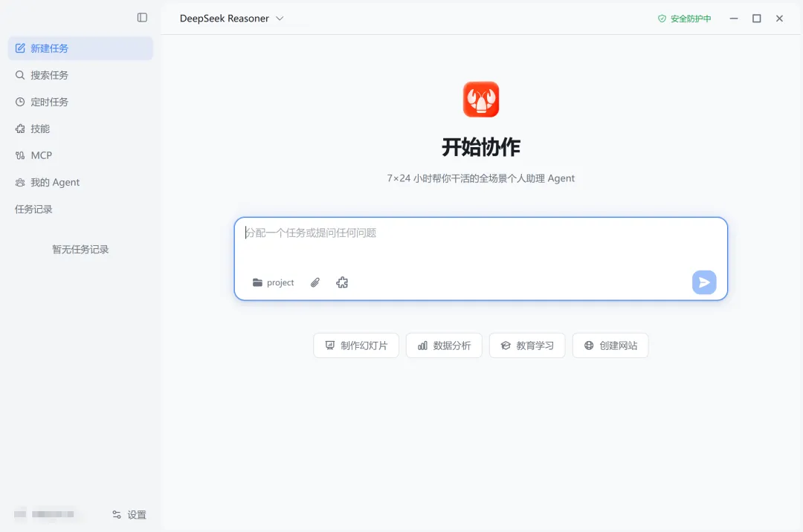Go to 定时任务 in the sidebar

tap(80, 102)
